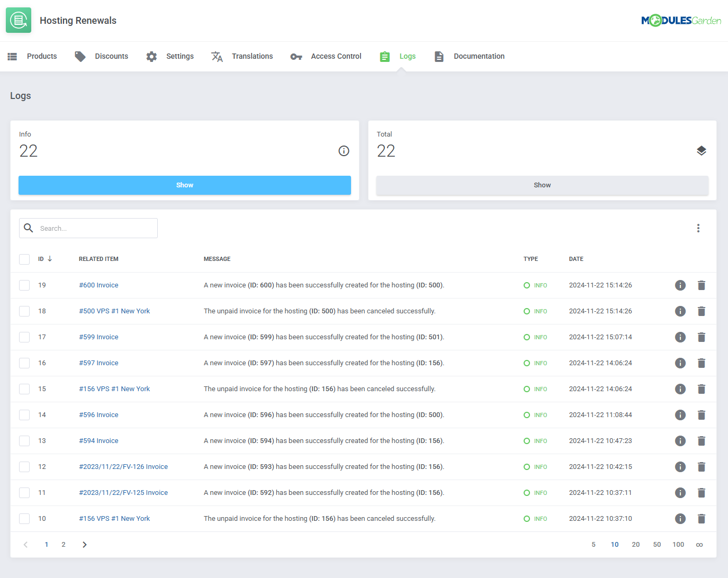Select the checkbox for log 18
Image resolution: width=728 pixels, height=578 pixels.
click(24, 311)
